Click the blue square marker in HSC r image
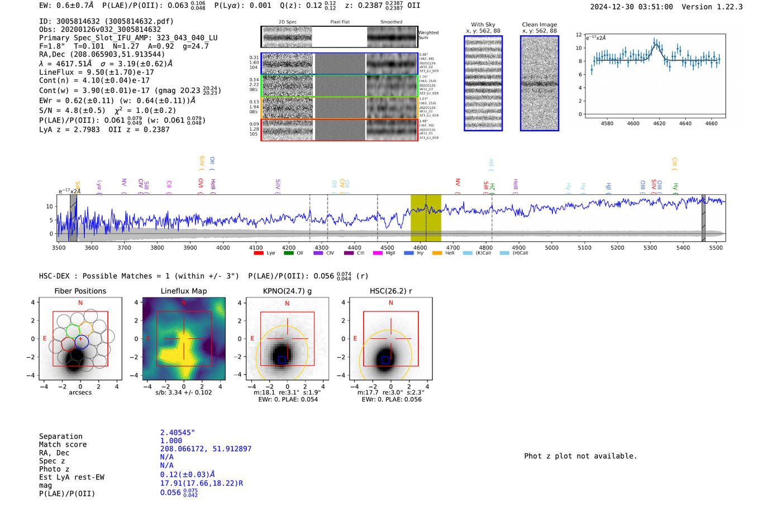 [x=385, y=360]
